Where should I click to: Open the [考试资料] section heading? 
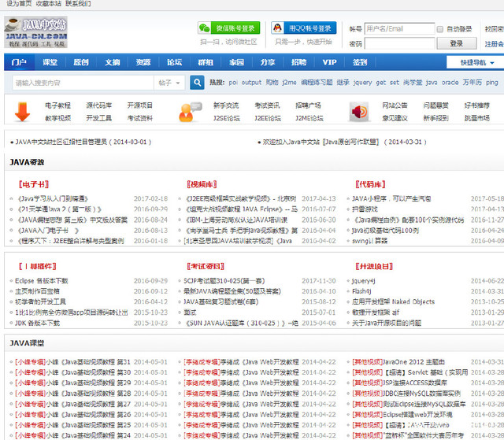(x=206, y=266)
